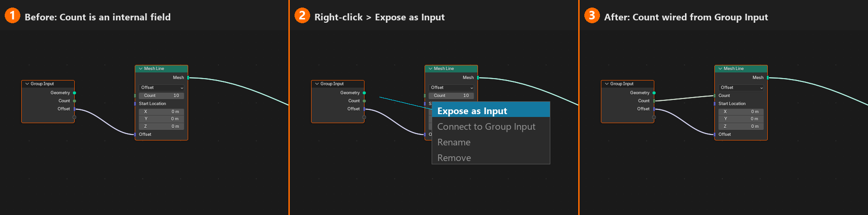The image size is (868, 215).
Task: Open the Offset mode dropdown in the Right-click step panel
Action: tap(451, 88)
